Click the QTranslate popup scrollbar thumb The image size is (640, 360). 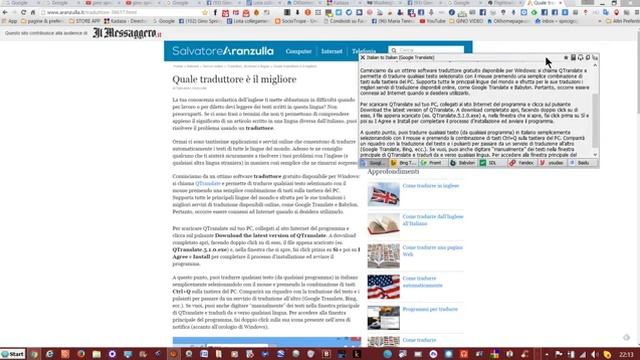(x=595, y=120)
